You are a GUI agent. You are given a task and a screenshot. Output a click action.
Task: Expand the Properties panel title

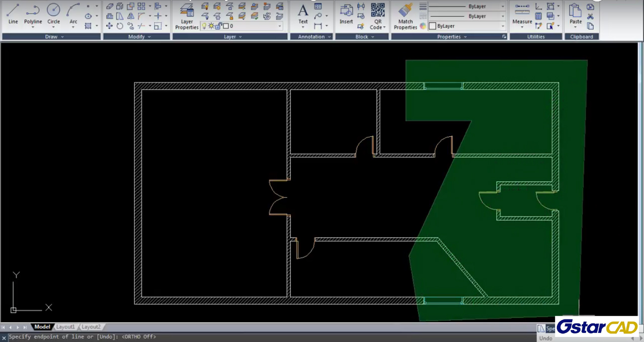click(449, 37)
